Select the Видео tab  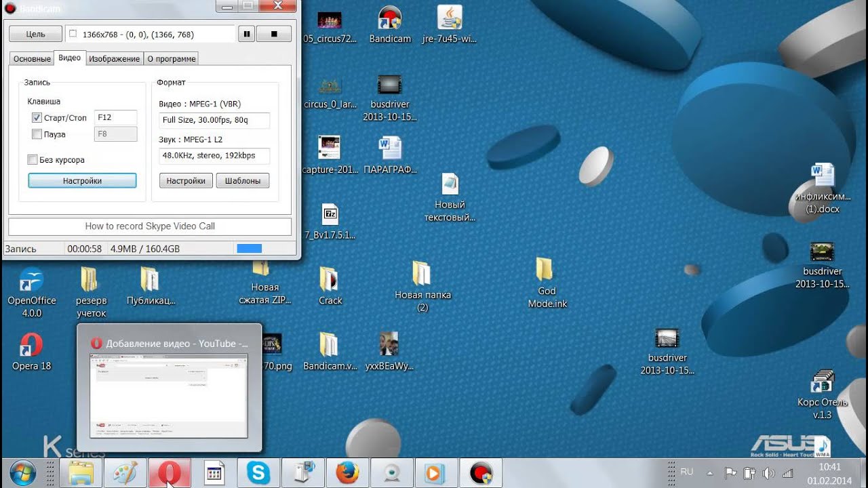point(70,58)
